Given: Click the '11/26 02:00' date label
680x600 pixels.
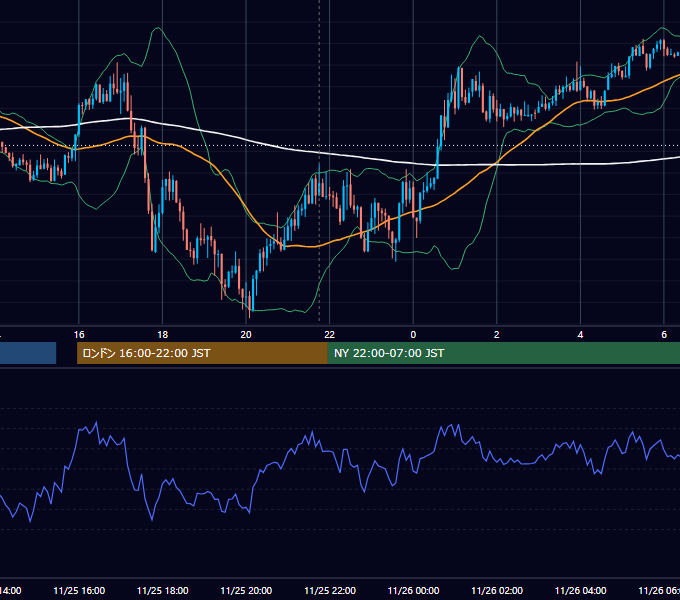Looking at the screenshot, I should pos(497,590).
